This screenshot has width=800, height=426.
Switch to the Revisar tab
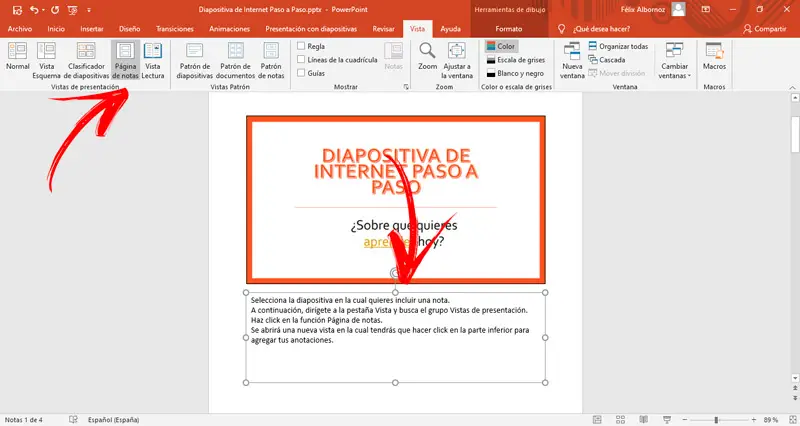tap(383, 29)
